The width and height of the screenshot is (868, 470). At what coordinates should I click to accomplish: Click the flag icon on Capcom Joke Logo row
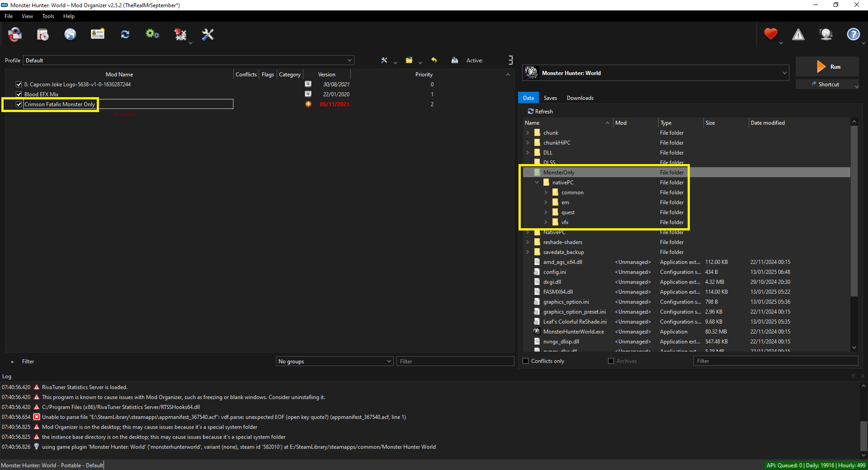point(308,85)
